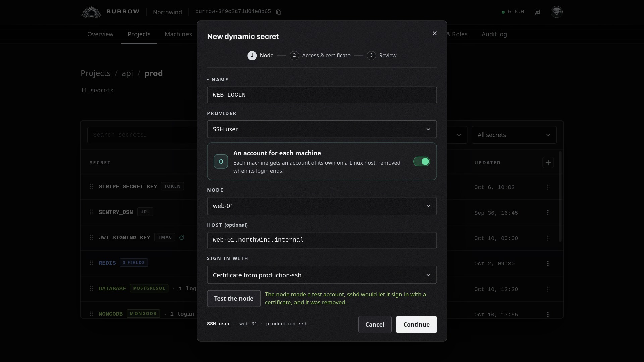Go to the Overview tab
Image resolution: width=644 pixels, height=362 pixels.
click(100, 34)
